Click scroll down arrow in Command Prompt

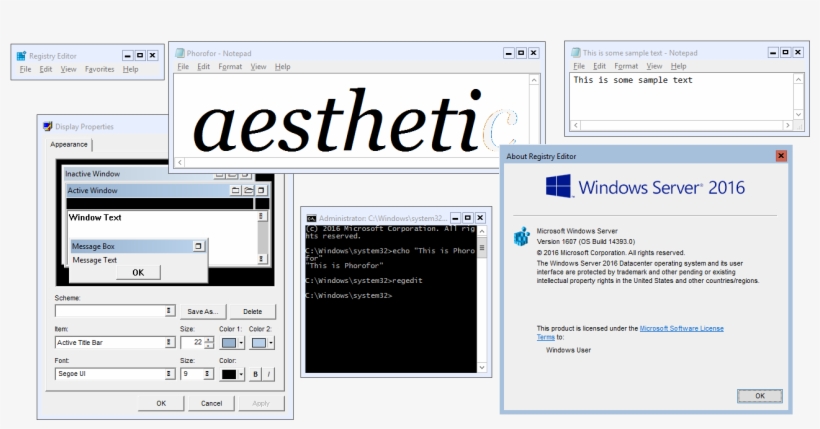482,368
